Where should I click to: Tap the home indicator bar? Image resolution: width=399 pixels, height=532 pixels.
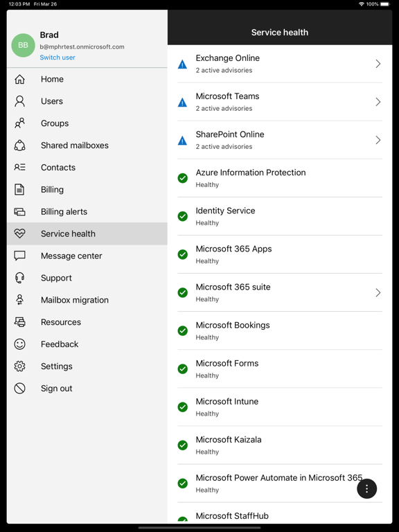click(199, 528)
